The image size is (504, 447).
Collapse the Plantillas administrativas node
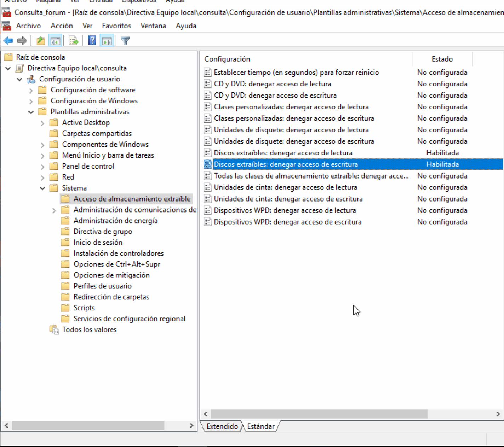tap(31, 112)
